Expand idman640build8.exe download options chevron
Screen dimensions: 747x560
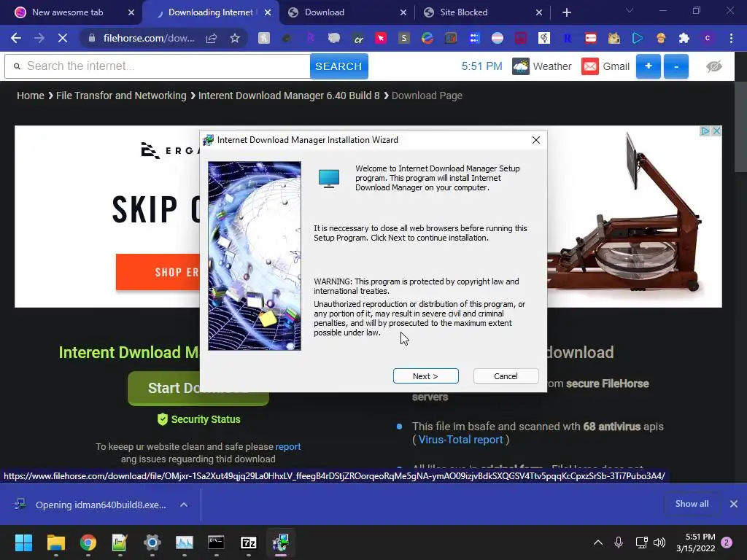click(x=184, y=505)
